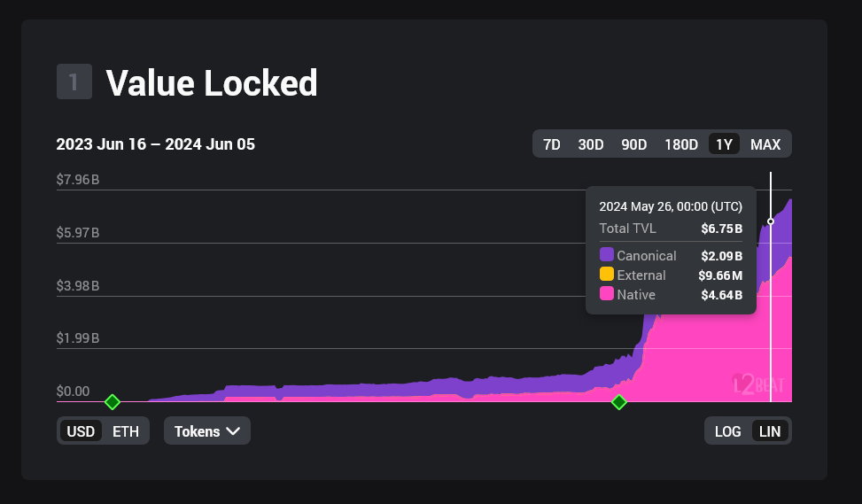Viewport: 862px width, 504px height.
Task: Click the pink Native legend swatch
Action: (x=606, y=294)
